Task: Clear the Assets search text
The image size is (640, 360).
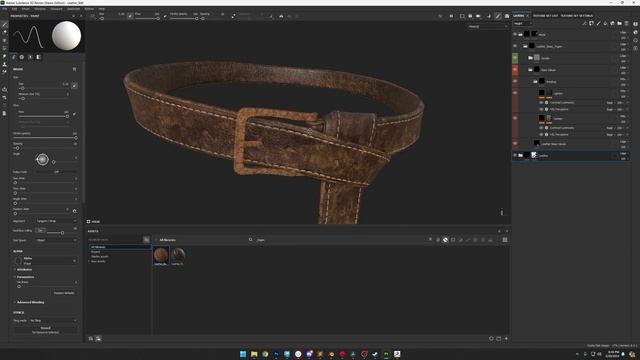Action: 430,240
